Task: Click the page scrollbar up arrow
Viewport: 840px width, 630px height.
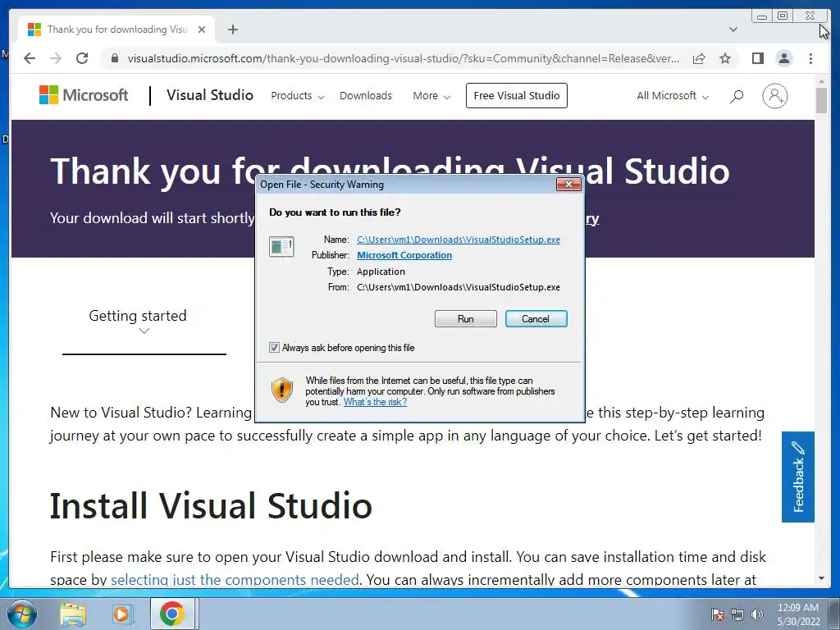Action: tap(821, 81)
